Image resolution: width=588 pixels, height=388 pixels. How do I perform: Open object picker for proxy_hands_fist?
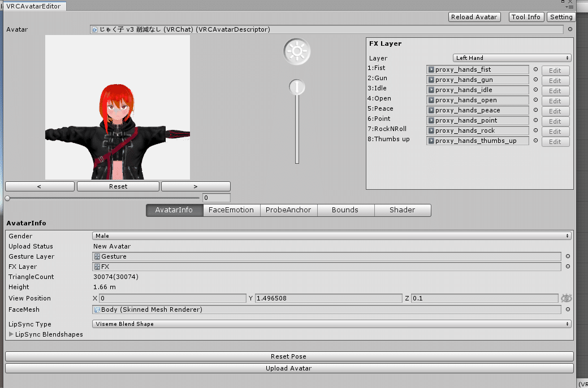tap(535, 69)
